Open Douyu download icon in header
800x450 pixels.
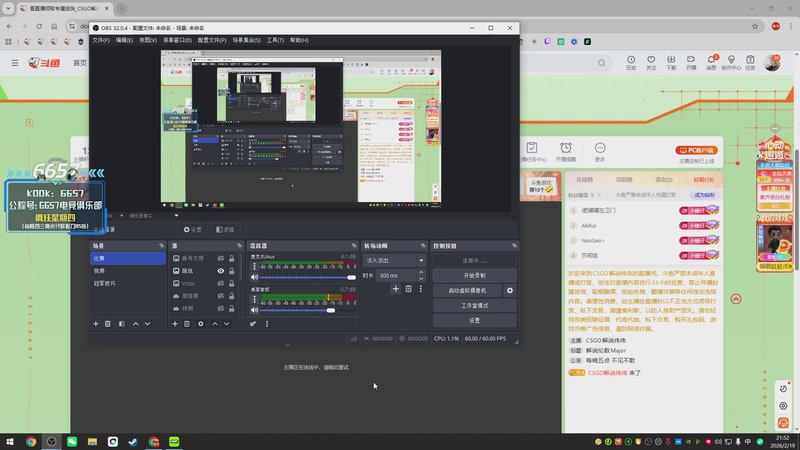point(671,62)
